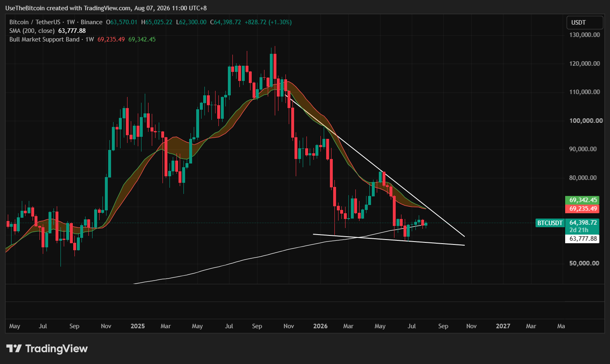Screen dimensions: 610x364
Task: Click the SMA (200, close) indicator label
Action: pyautogui.click(x=32, y=31)
